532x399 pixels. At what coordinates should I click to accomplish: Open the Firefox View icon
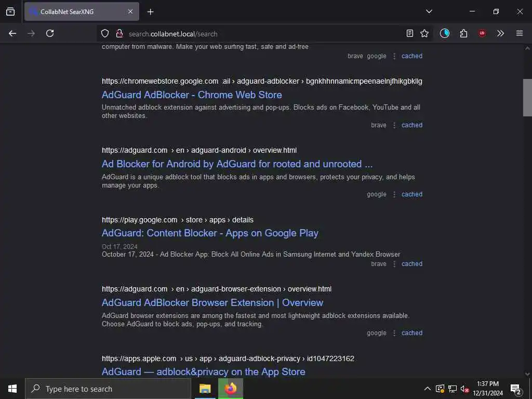(10, 11)
